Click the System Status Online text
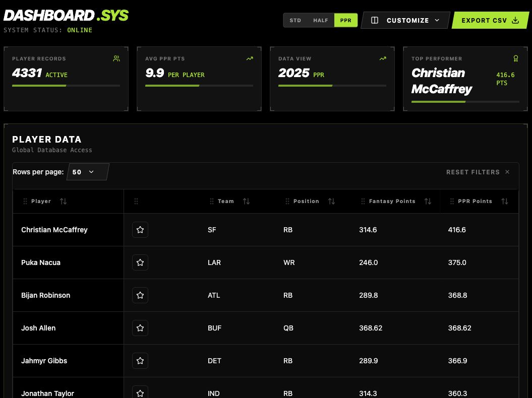Image resolution: width=532 pixels, height=398 pixels. 48,30
